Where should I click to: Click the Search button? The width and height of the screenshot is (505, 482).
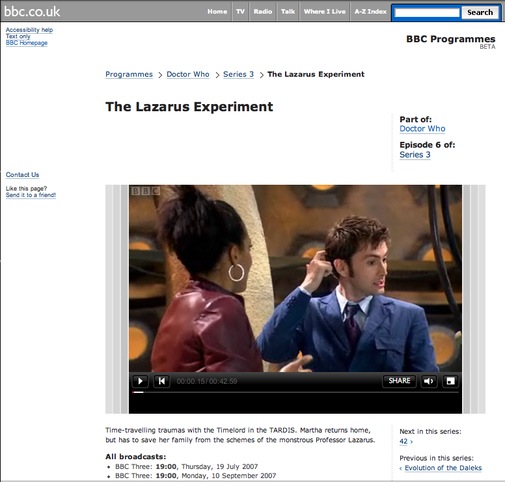tap(480, 13)
